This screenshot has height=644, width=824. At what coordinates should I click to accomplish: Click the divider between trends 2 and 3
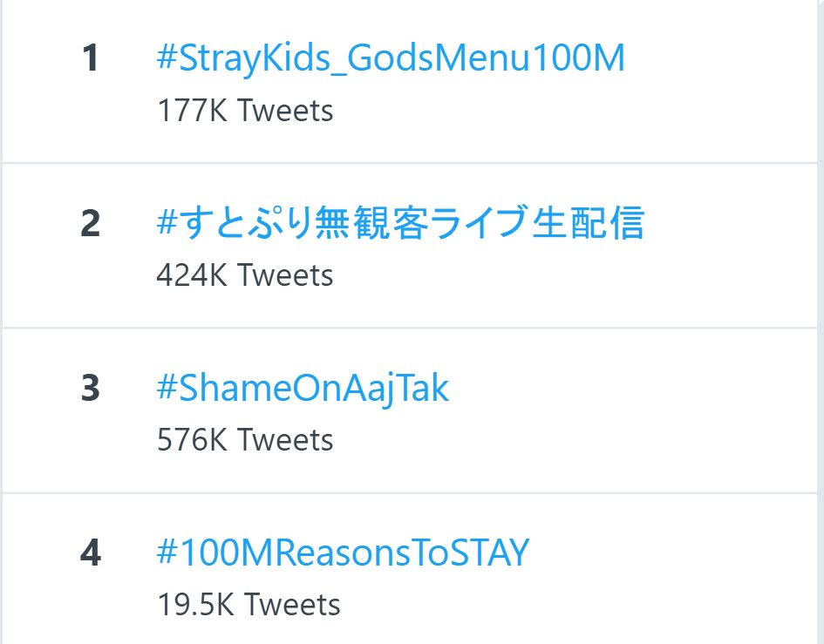[x=410, y=328]
